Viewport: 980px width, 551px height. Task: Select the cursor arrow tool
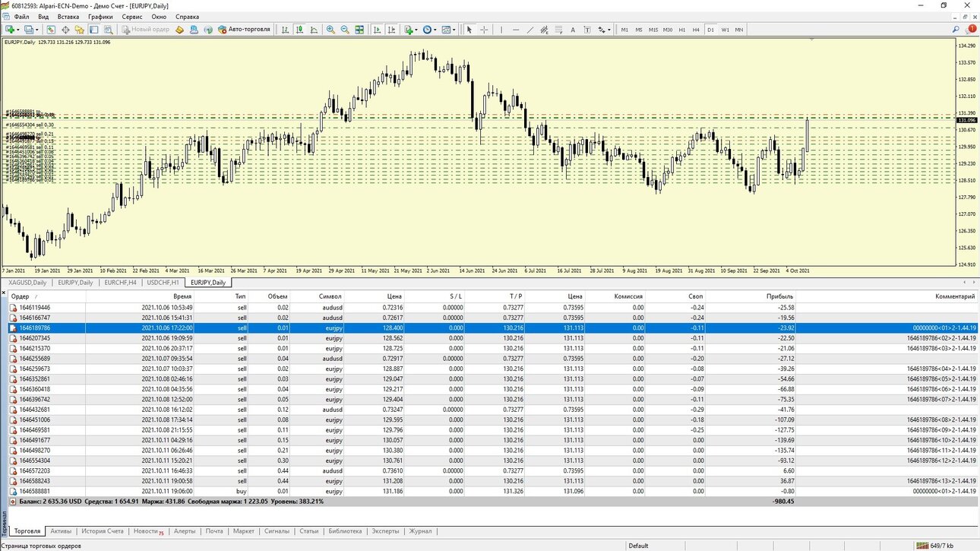pos(469,30)
